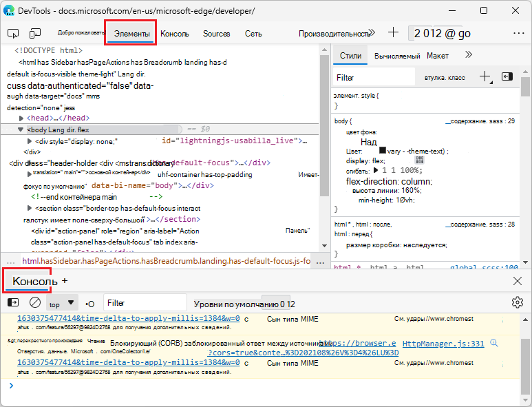Switch to Вычисляемый pane tab
Screen dimensions: 532x407
click(397, 56)
